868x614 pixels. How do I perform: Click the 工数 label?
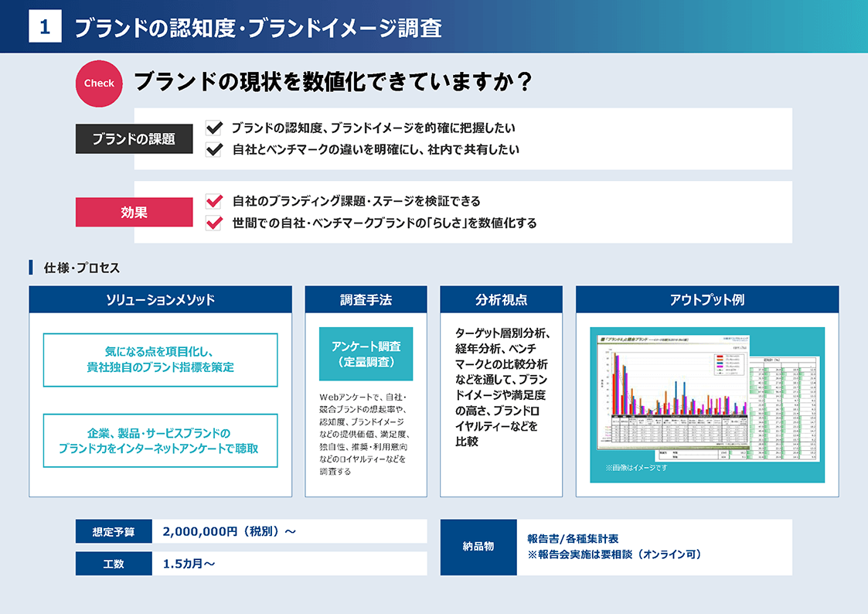[x=114, y=564]
